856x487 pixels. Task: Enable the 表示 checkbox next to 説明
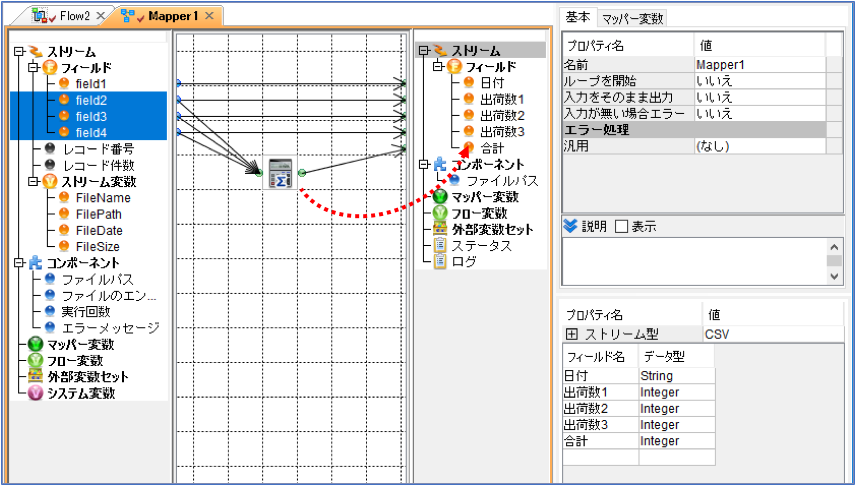coord(622,227)
